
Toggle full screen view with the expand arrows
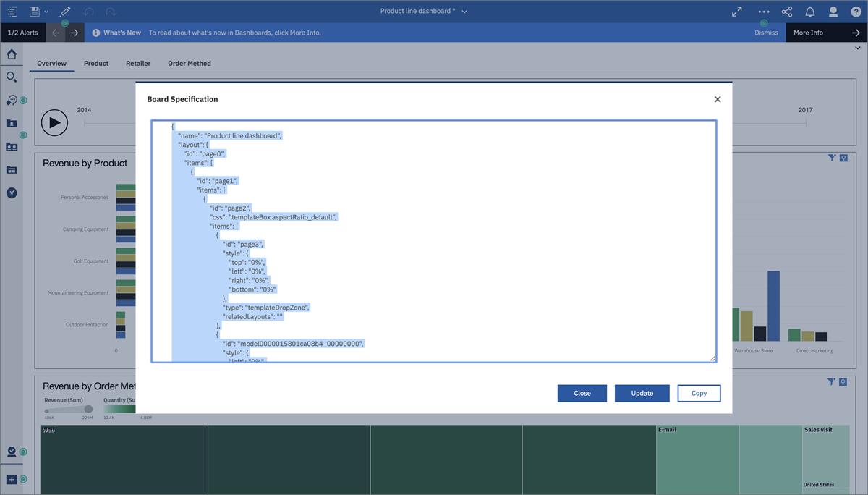(736, 11)
